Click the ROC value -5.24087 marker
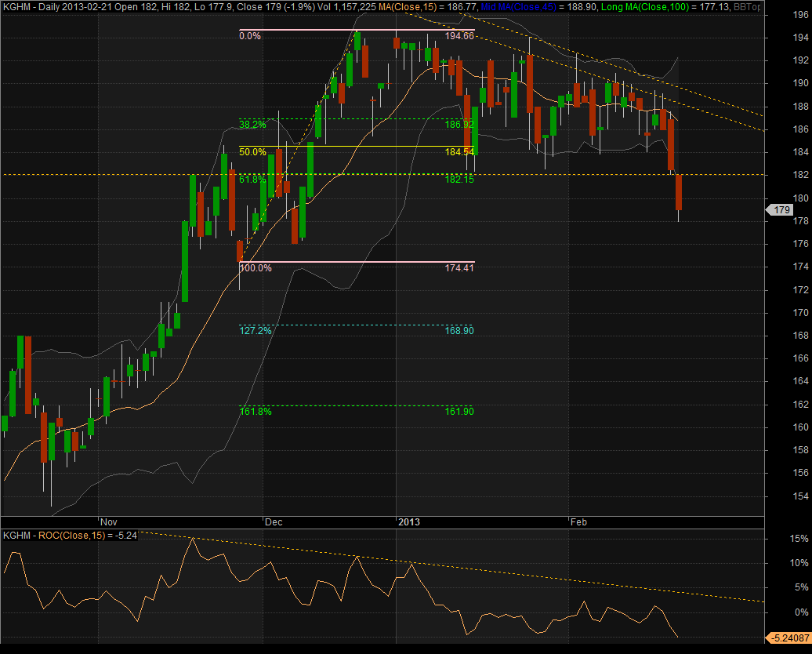This screenshot has height=654, width=812. click(x=788, y=638)
